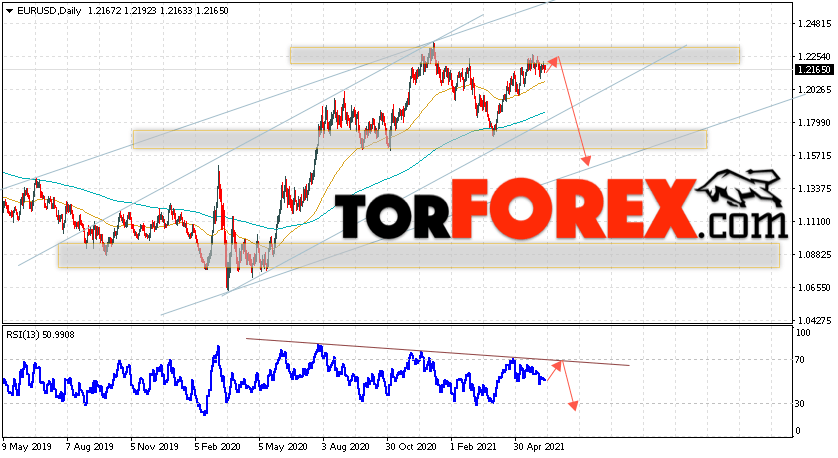Image resolution: width=838 pixels, height=458 pixels.
Task: Click the 30 Oct 2020 date label
Action: point(411,446)
